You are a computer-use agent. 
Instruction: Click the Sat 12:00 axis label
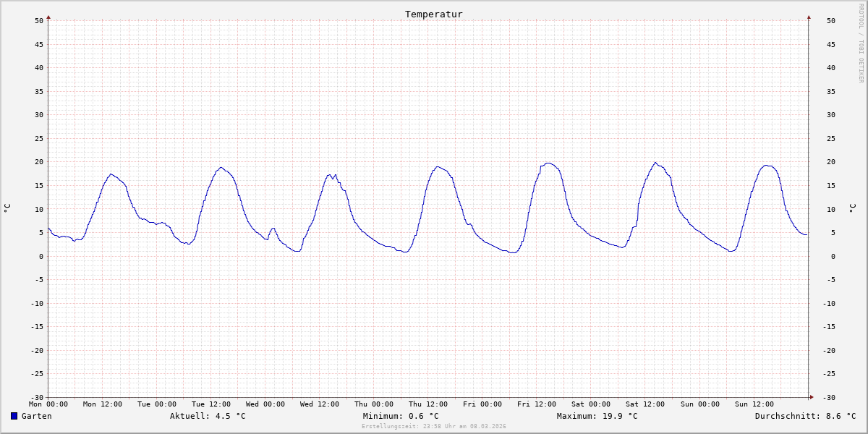tap(645, 404)
